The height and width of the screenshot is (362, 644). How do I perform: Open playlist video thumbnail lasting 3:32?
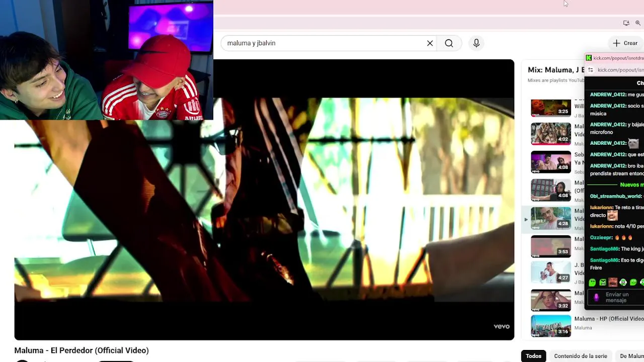(x=551, y=301)
